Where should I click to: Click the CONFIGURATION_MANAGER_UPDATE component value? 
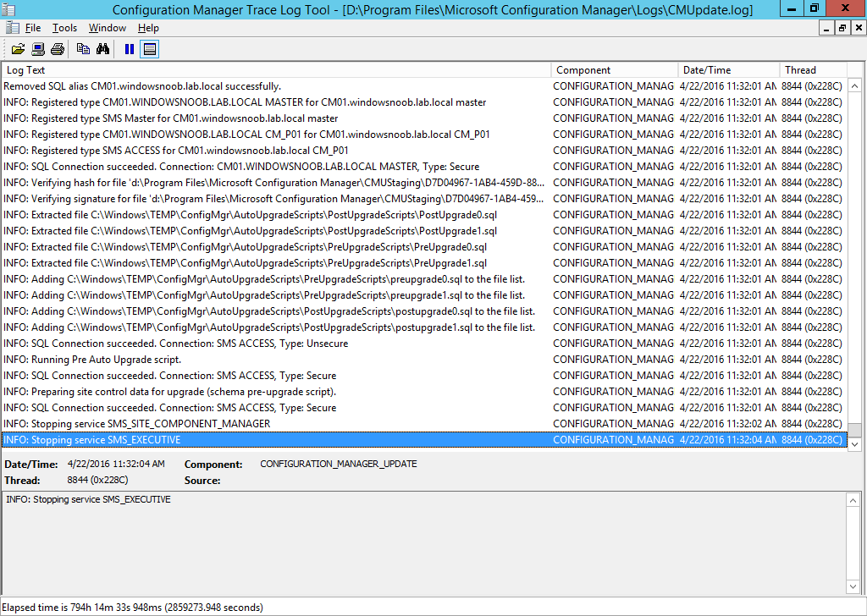tap(339, 464)
